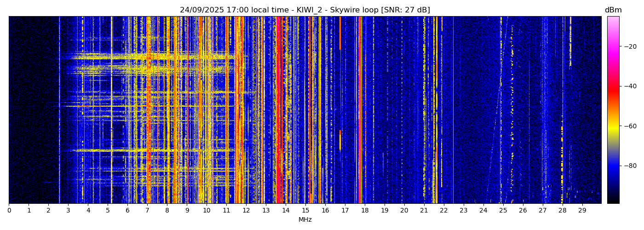The height and width of the screenshot is (230, 644).
Task: Select the 21 MHz axis tick label
Action: pyautogui.click(x=424, y=210)
